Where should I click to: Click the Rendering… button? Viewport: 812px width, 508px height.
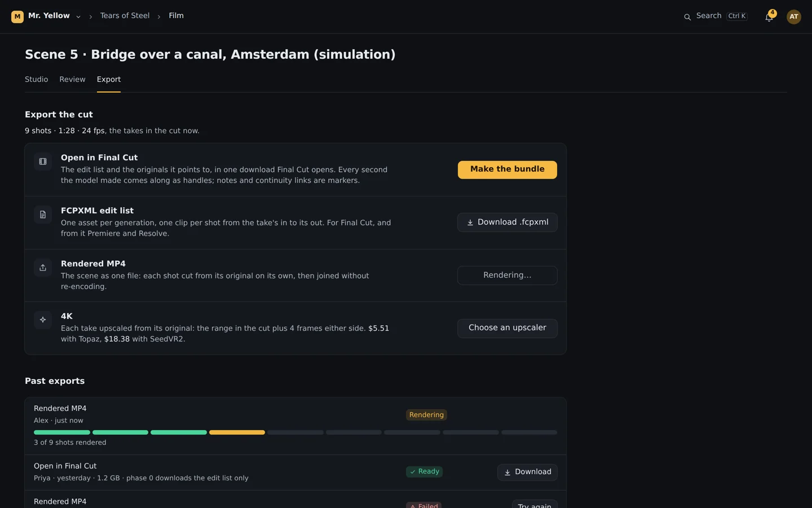[507, 275]
